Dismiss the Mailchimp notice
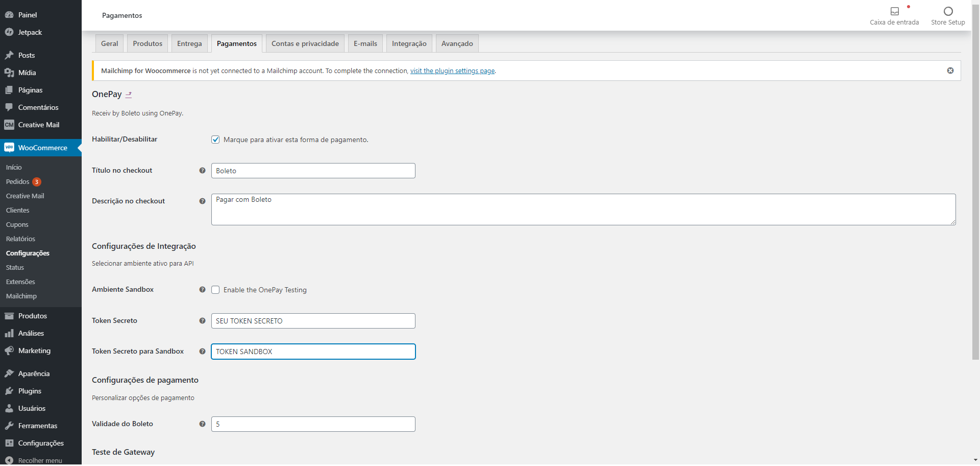 click(950, 71)
